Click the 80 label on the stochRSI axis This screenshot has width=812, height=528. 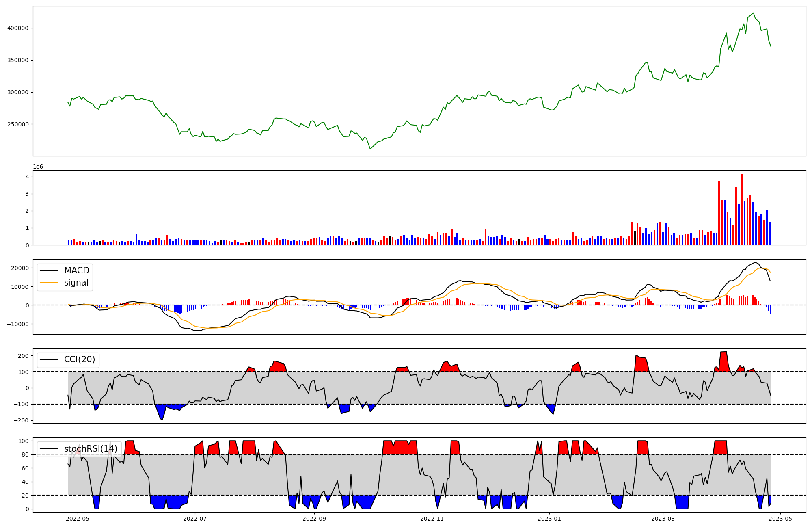(x=25, y=455)
